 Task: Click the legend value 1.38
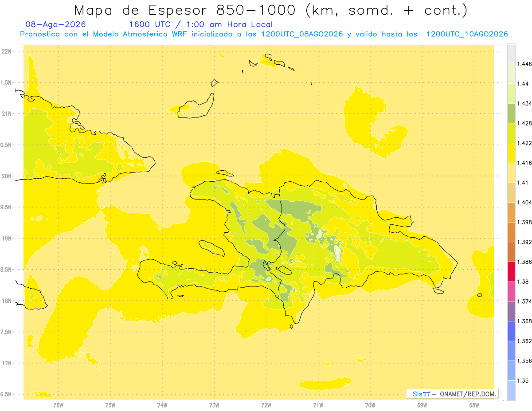(x=523, y=282)
